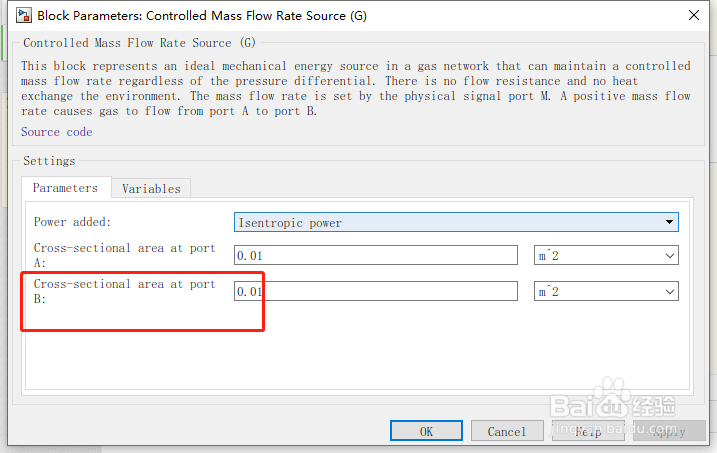Image resolution: width=717 pixels, height=453 pixels.
Task: Click the port A cross-sectional area field
Action: [376, 256]
